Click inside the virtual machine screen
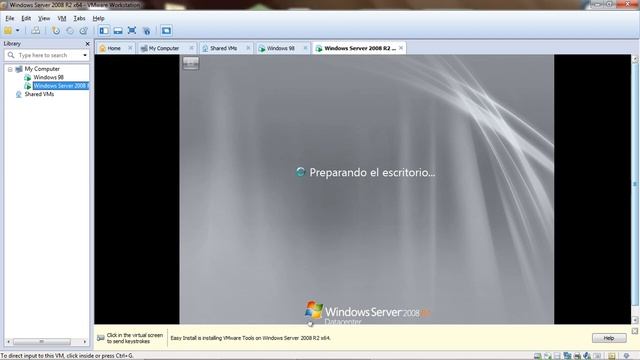The width and height of the screenshot is (640, 360). (366, 189)
